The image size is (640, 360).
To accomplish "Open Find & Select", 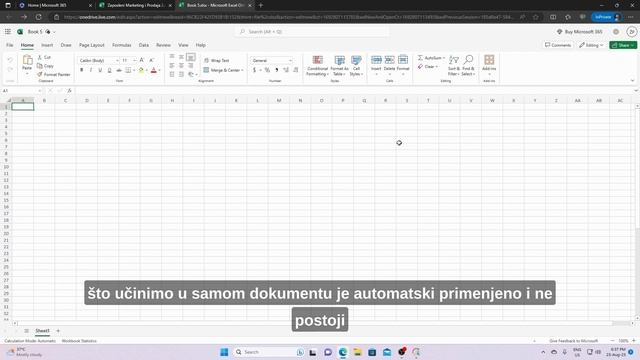I will point(468,65).
